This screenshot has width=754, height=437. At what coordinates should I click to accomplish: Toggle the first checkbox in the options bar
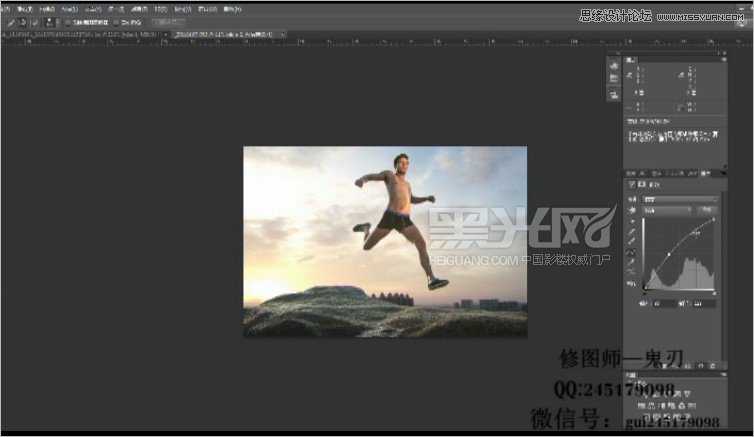[68, 22]
